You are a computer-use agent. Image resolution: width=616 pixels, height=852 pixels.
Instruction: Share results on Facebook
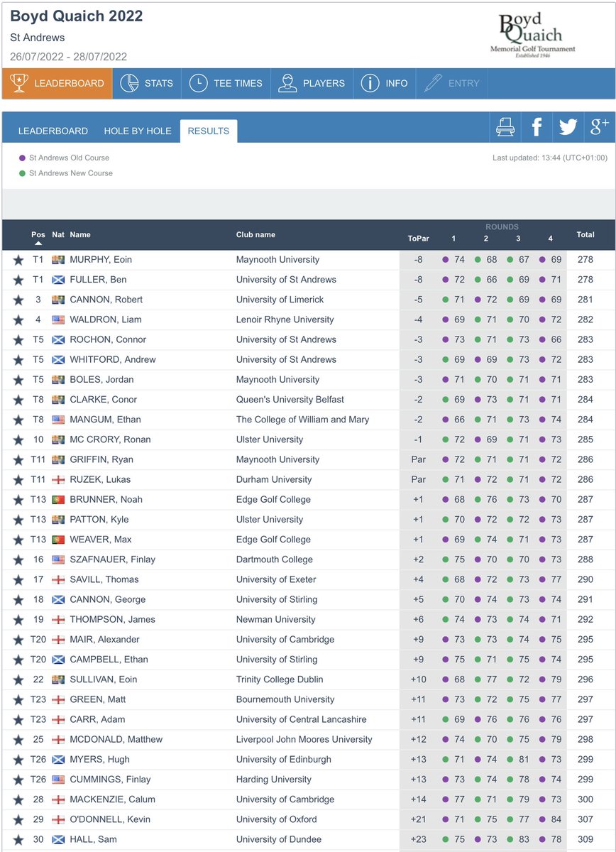pyautogui.click(x=537, y=128)
